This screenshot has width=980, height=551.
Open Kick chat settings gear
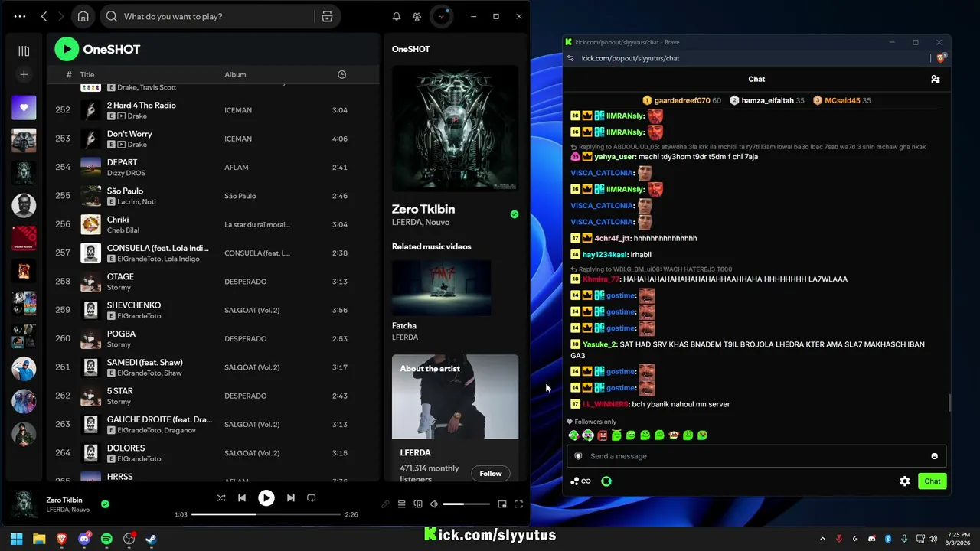905,481
